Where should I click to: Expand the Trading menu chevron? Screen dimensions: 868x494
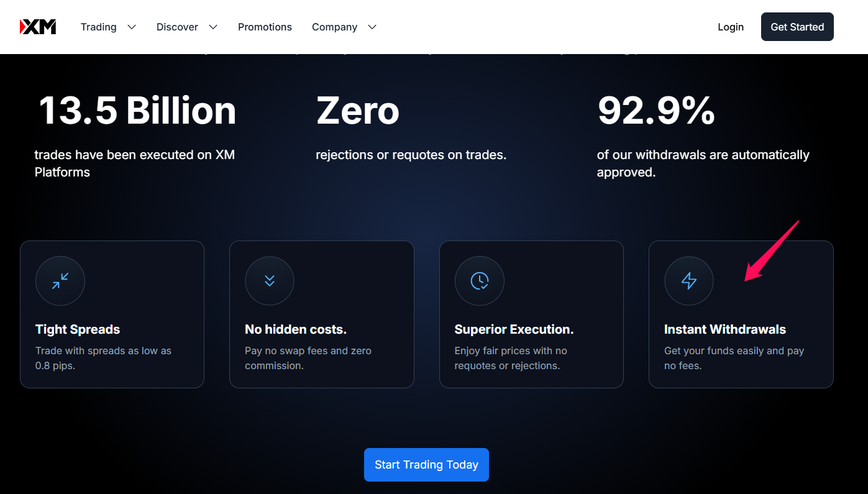131,27
